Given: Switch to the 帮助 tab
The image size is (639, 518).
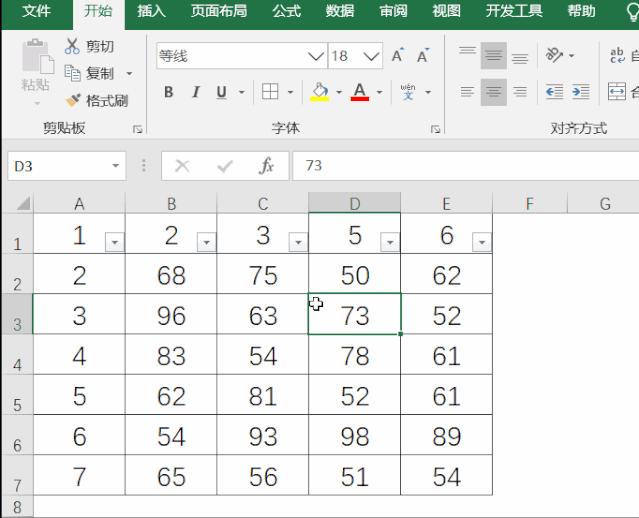Looking at the screenshot, I should click(581, 11).
